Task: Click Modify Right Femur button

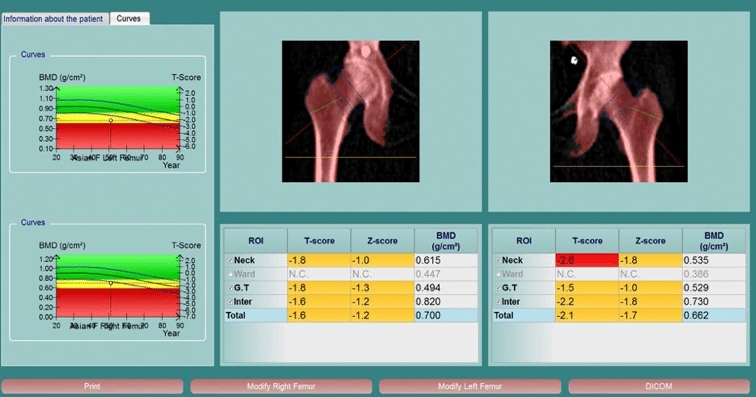Action: [x=281, y=386]
